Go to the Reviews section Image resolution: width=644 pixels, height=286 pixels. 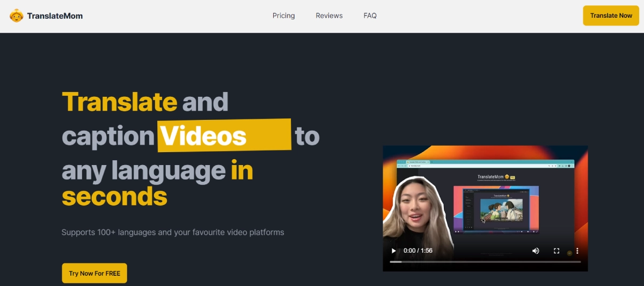329,16
